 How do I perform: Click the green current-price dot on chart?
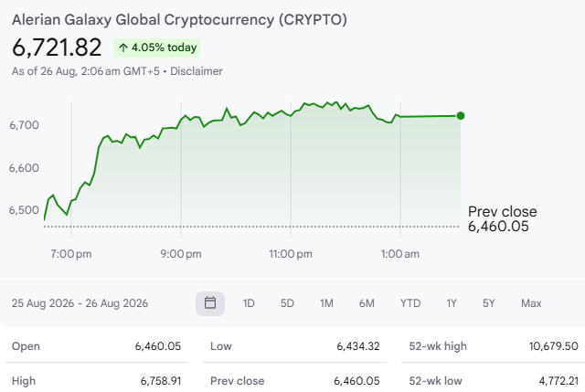click(461, 116)
